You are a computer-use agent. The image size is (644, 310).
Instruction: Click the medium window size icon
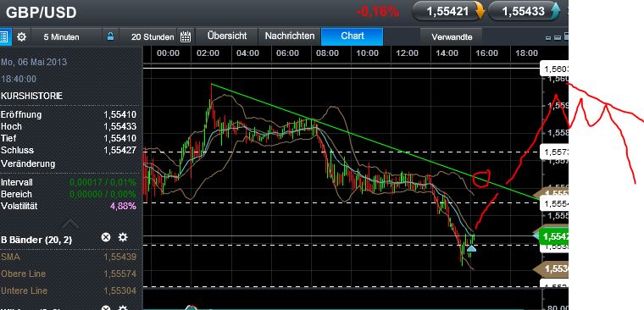557,37
